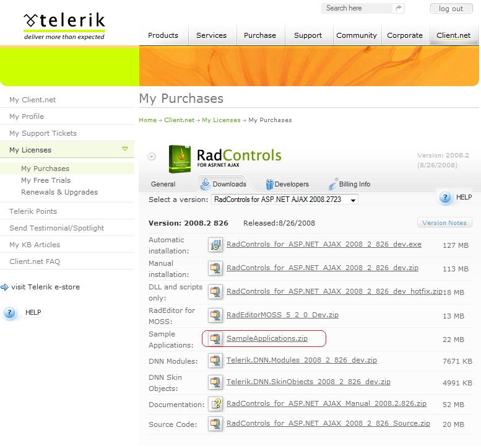The height and width of the screenshot is (448, 481).
Task: Collapse My Licenses with the green triangle
Action: [x=125, y=149]
